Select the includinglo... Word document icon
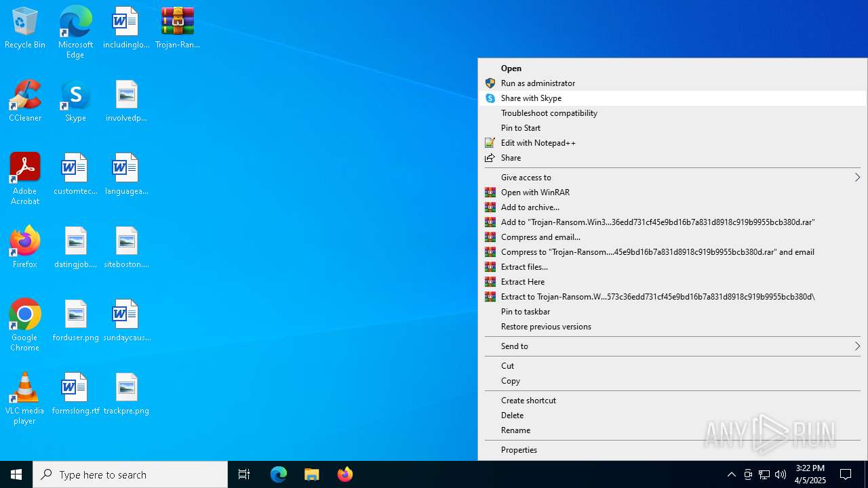The height and width of the screenshot is (488, 868). point(126,28)
